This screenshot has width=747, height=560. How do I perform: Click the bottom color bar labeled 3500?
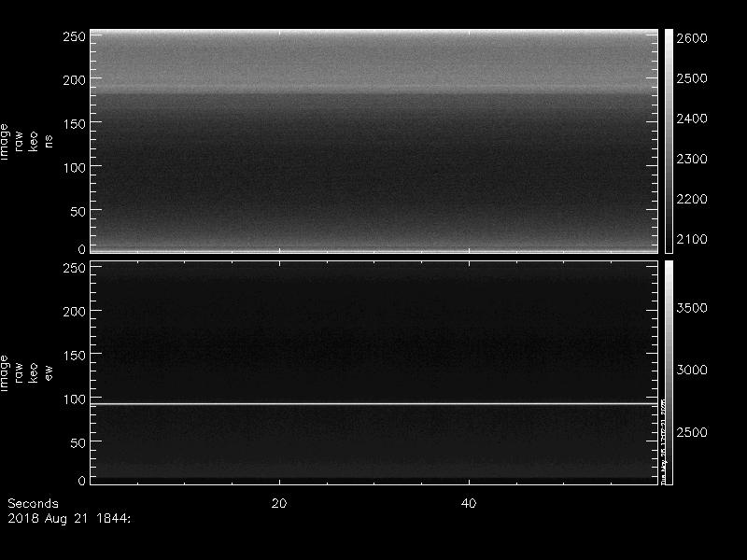pyautogui.click(x=669, y=372)
